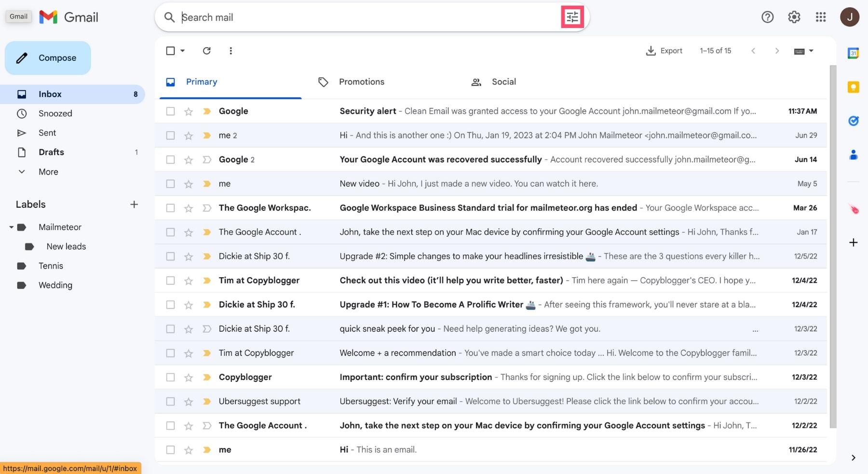Screen dimensions: 868x474
Task: Open 'Welcome + a recommendation' email
Action: 491,353
